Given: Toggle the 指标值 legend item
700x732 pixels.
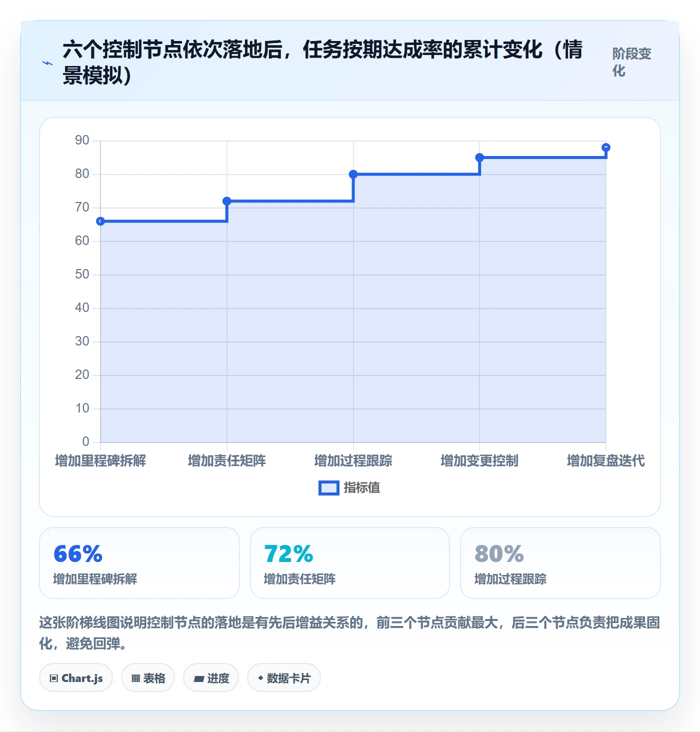Looking at the screenshot, I should [349, 487].
